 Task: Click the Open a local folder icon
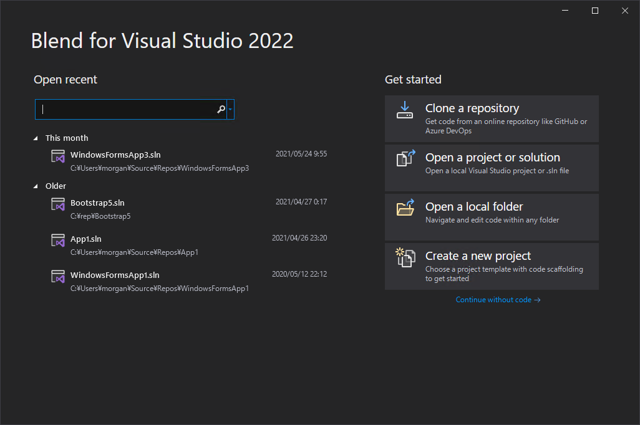tap(405, 208)
